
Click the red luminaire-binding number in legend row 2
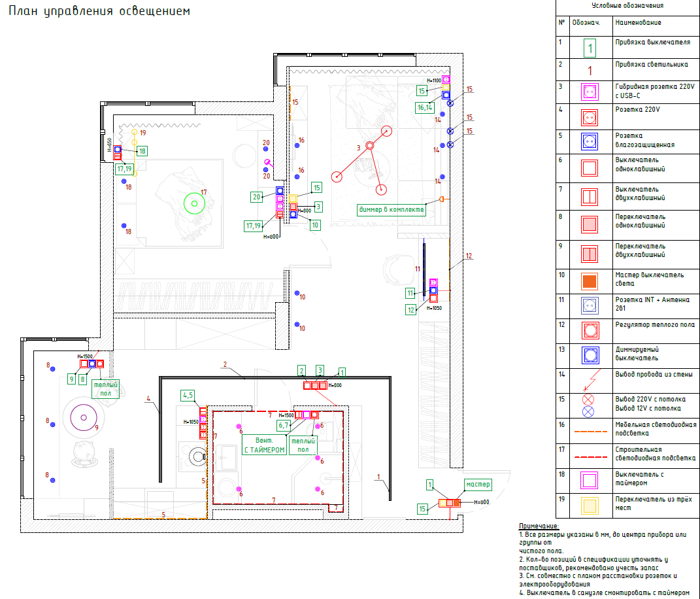tap(590, 71)
